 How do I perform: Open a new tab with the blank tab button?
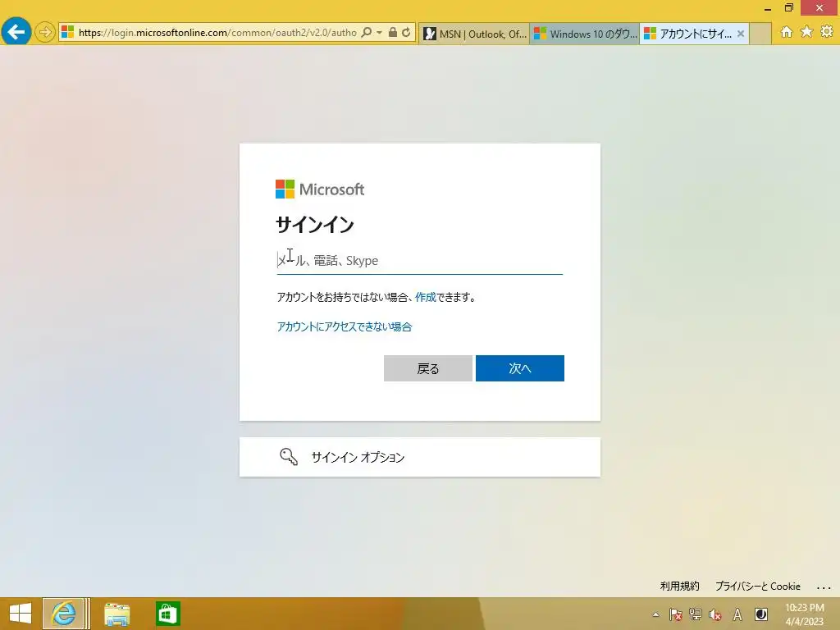(x=760, y=34)
